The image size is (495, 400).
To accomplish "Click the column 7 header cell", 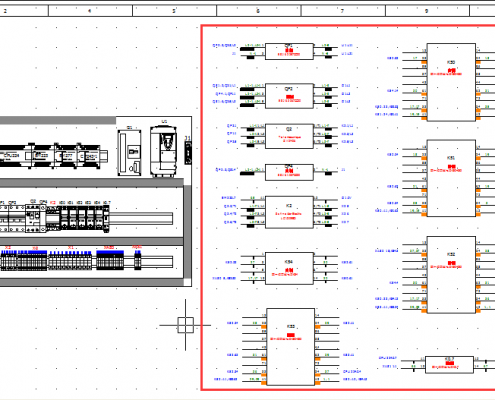I will click(x=343, y=11).
